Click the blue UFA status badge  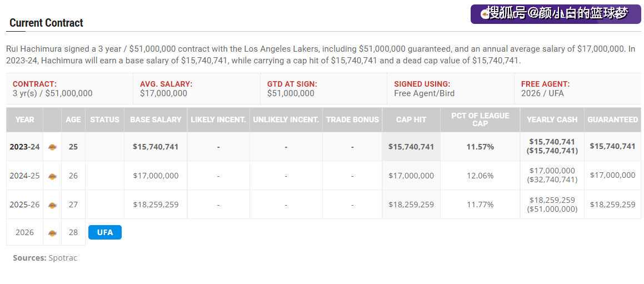[104, 232]
